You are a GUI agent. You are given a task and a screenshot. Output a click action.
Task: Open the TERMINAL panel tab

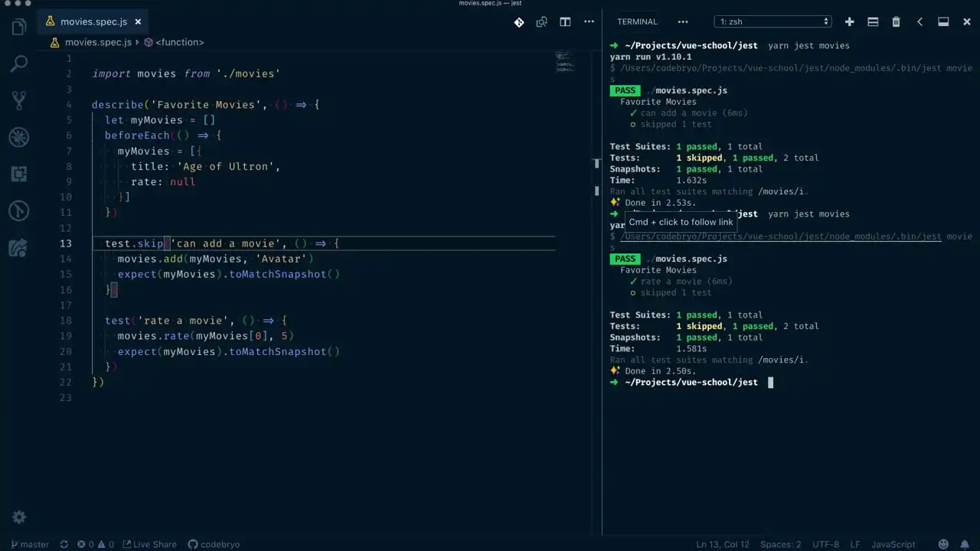[637, 21]
